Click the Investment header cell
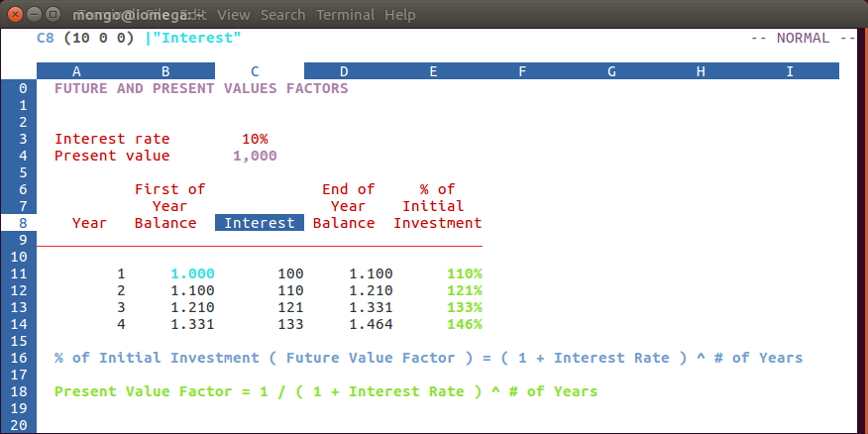This screenshot has width=868, height=434. coord(437,223)
